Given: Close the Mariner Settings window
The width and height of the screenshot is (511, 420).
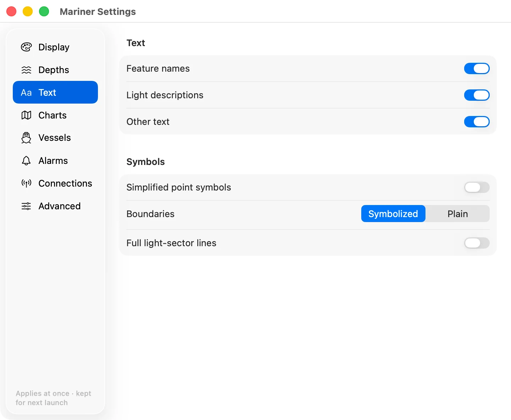Looking at the screenshot, I should coord(11,11).
